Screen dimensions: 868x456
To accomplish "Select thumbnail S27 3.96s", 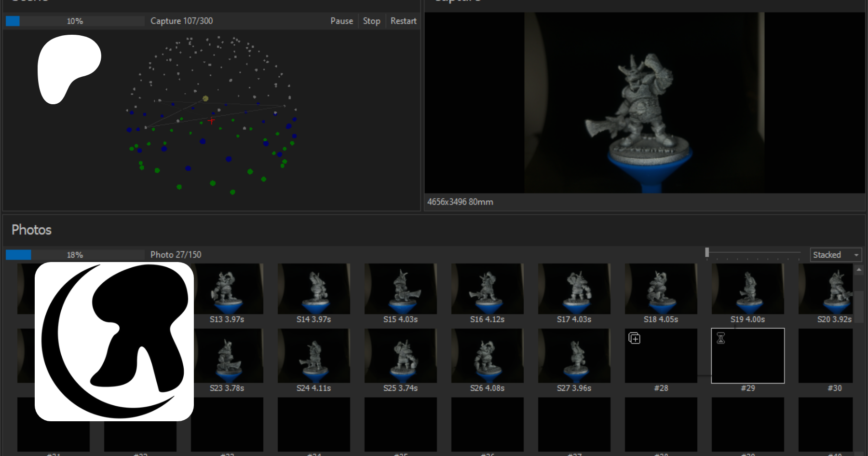I will coord(574,356).
